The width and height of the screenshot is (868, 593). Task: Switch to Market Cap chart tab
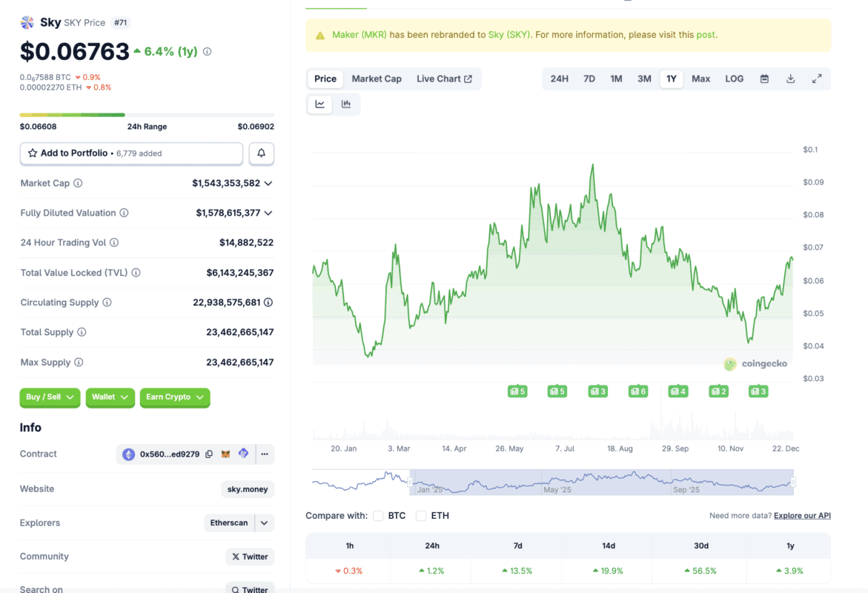tap(377, 79)
